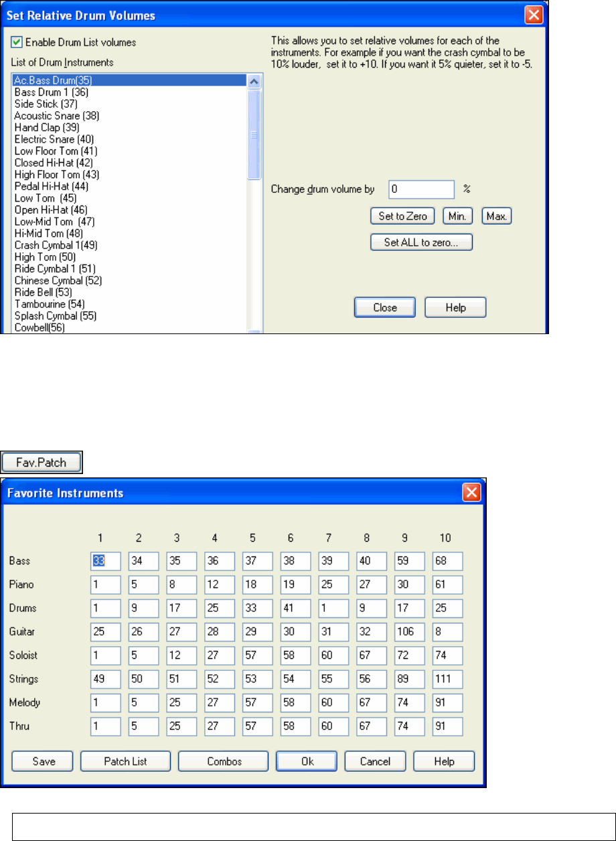Select Tambourine (54) entry
Image resolution: width=616 pixels, height=841 pixels.
click(129, 303)
